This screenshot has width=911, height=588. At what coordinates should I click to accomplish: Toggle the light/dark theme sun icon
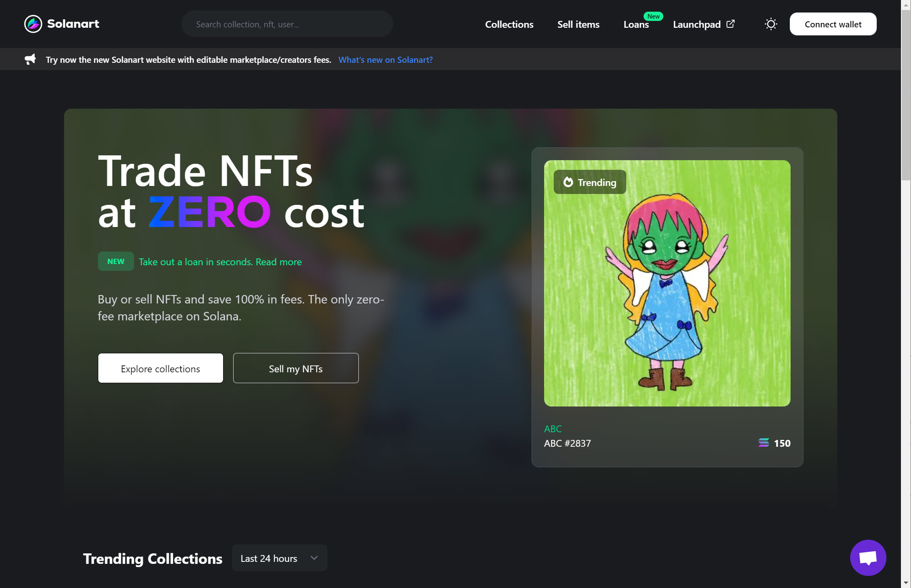(x=770, y=24)
